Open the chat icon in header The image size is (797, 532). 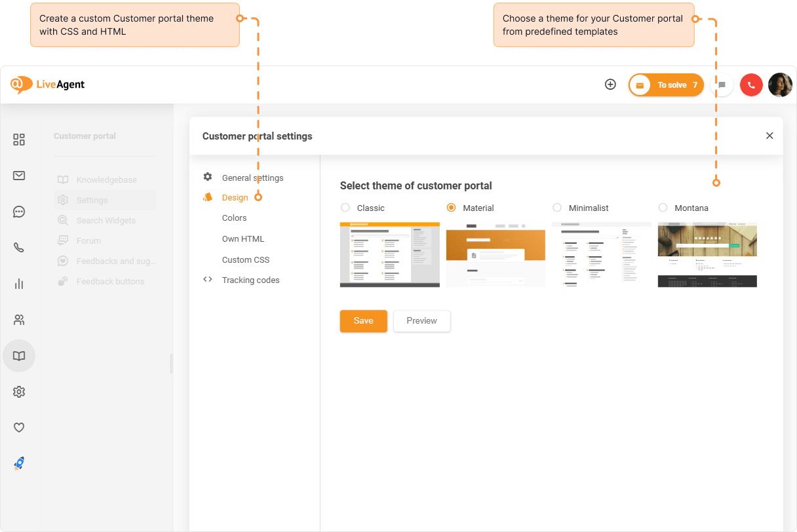[722, 85]
